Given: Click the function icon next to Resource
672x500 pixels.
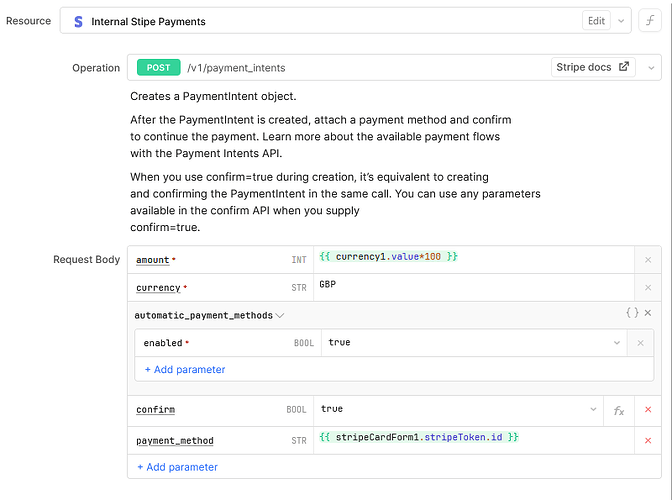Looking at the screenshot, I should click(650, 21).
